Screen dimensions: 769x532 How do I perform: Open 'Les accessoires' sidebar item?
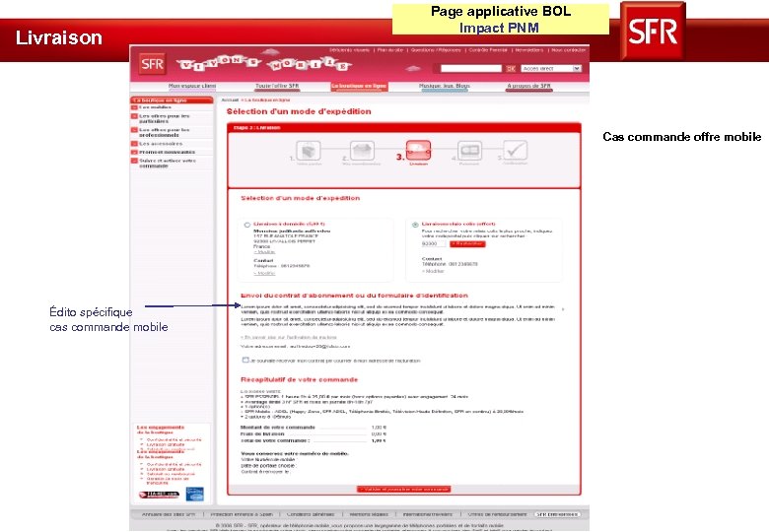[x=161, y=144]
